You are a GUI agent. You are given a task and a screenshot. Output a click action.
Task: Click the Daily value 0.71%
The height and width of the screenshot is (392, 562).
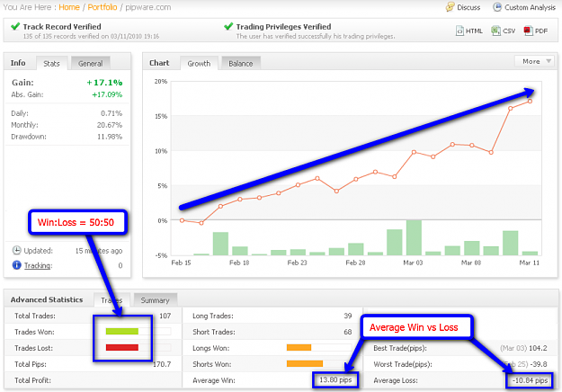tap(112, 113)
